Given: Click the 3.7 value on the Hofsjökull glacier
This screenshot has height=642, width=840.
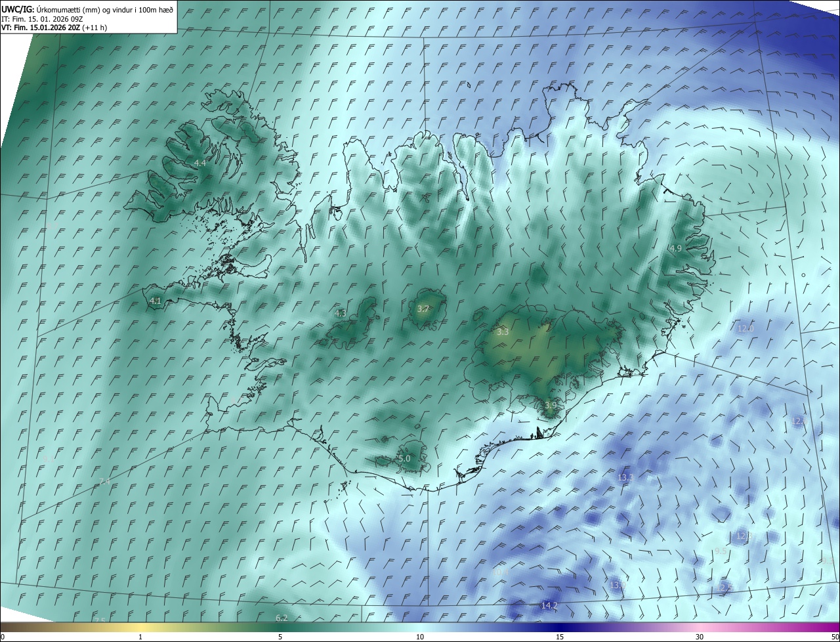Looking at the screenshot, I should [423, 309].
